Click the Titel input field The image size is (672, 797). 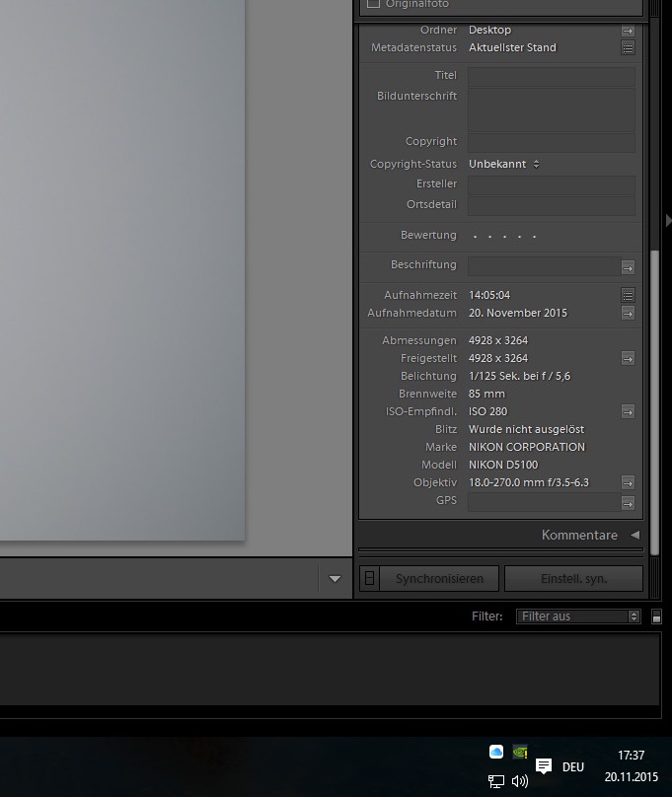(552, 77)
